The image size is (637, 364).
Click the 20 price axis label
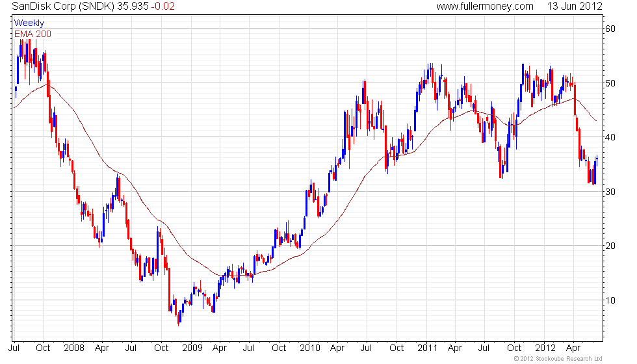[x=610, y=246]
